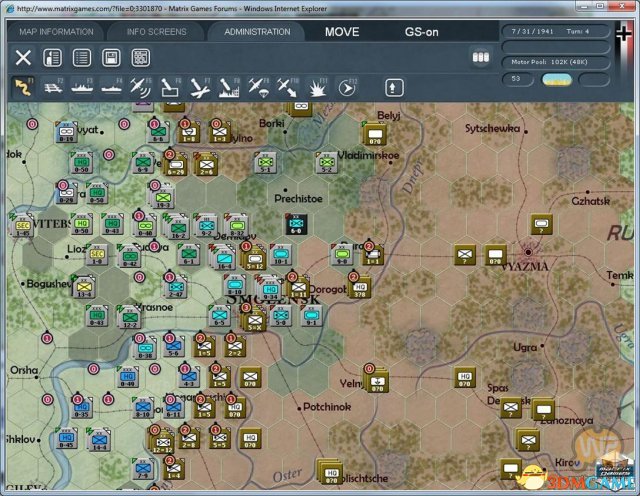The width and height of the screenshot is (640, 496).
Task: Select the Soviet stack at Yelnya
Action: coord(376,381)
